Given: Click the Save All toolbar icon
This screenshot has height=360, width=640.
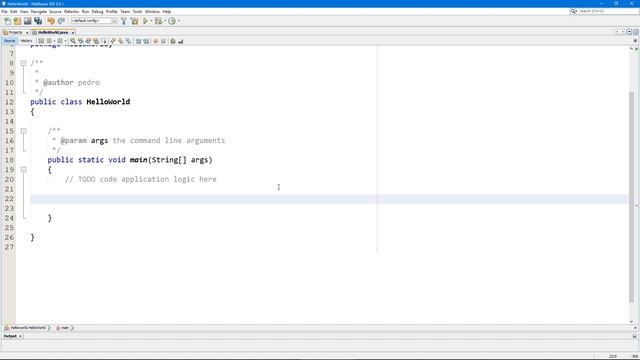Looking at the screenshot, I should tap(38, 21).
